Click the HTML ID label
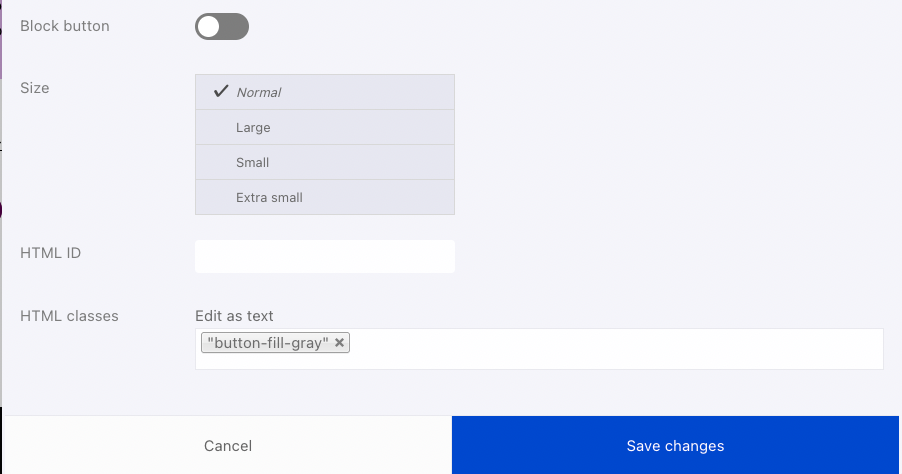902x474 pixels. click(51, 253)
